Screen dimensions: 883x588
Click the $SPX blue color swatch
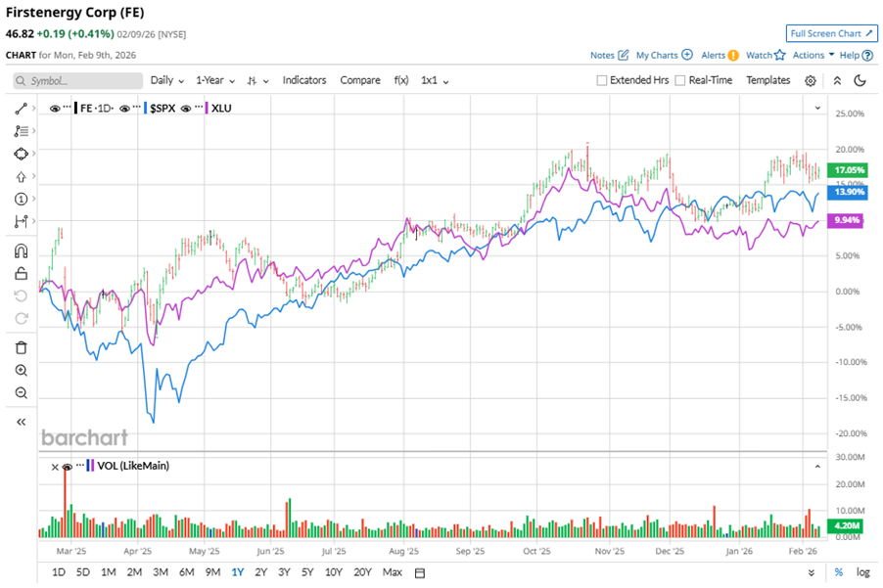pyautogui.click(x=145, y=108)
